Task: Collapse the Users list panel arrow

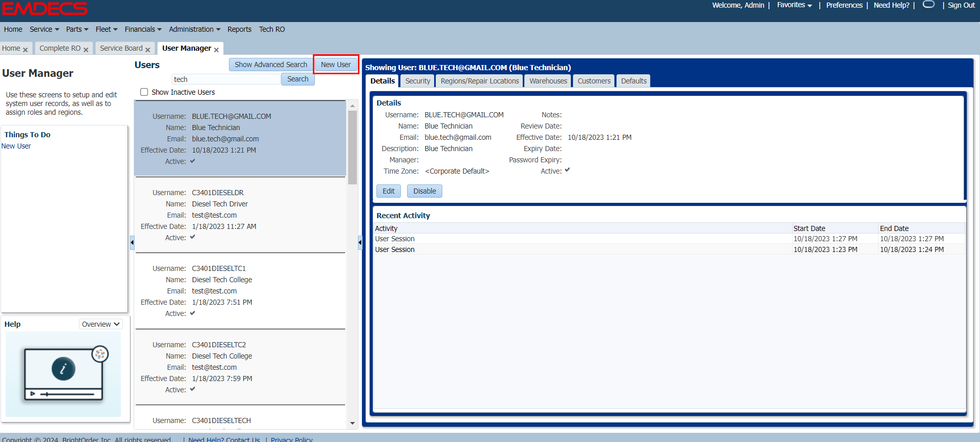Action: click(x=360, y=242)
